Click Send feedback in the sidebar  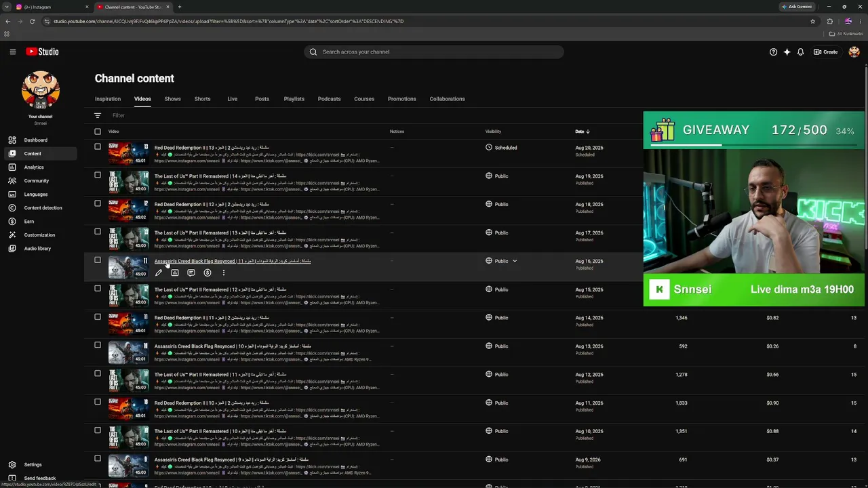pos(41,479)
